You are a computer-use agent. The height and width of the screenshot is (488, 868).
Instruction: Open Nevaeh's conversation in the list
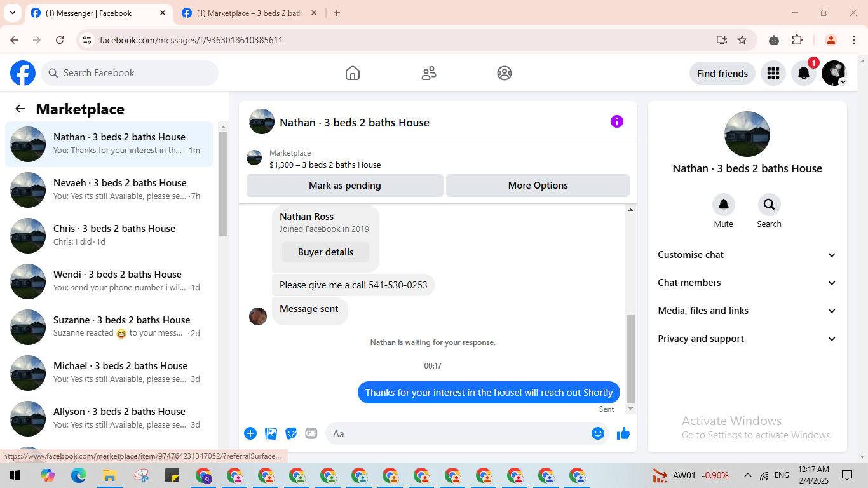(109, 189)
